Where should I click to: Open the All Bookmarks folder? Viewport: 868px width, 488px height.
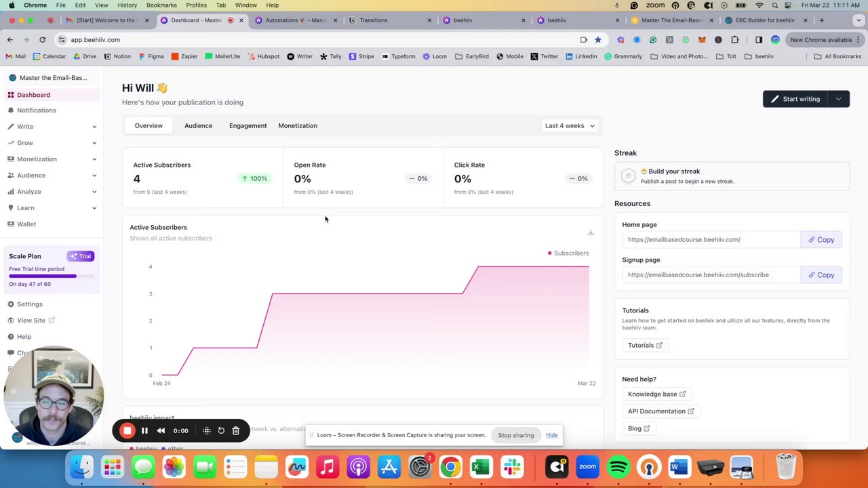[837, 56]
